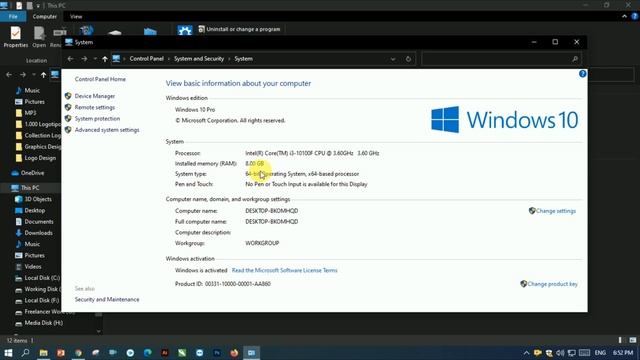Open Security and Maintenance link
640x360 pixels.
pyautogui.click(x=107, y=300)
